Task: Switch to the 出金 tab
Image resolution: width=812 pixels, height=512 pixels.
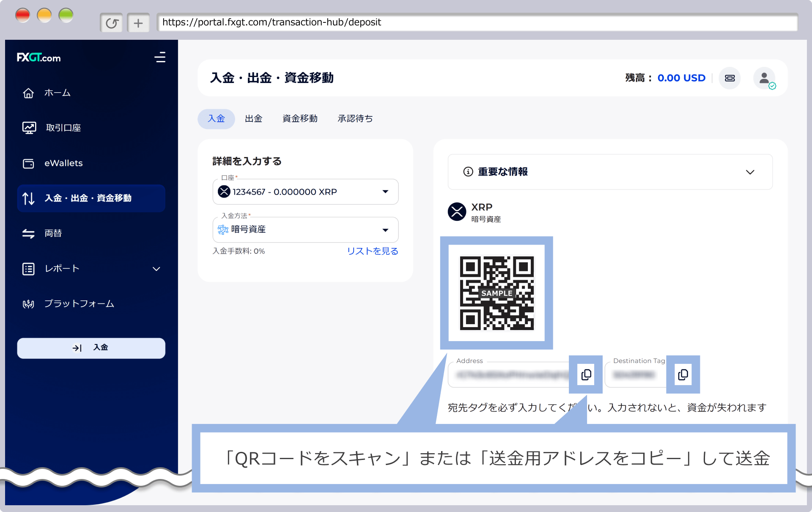Action: point(253,118)
